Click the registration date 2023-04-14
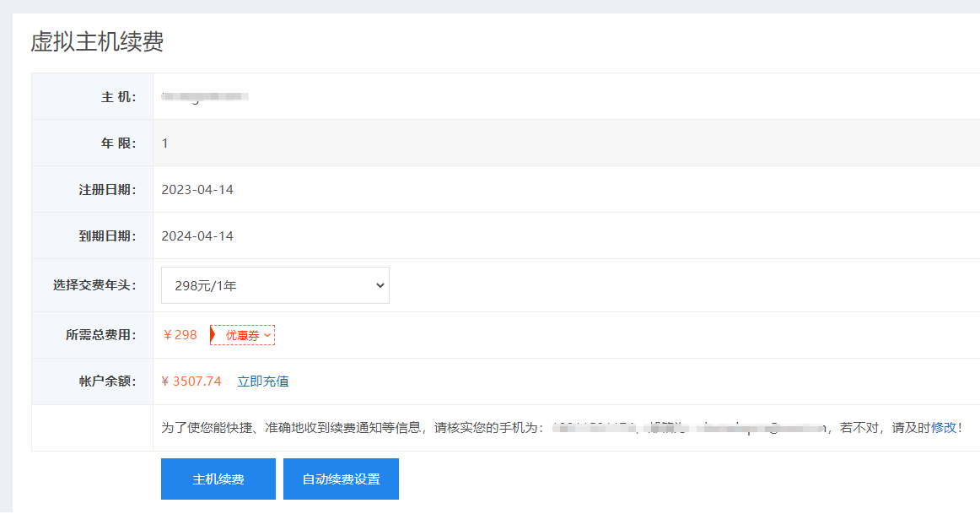The width and height of the screenshot is (980, 514). point(197,190)
